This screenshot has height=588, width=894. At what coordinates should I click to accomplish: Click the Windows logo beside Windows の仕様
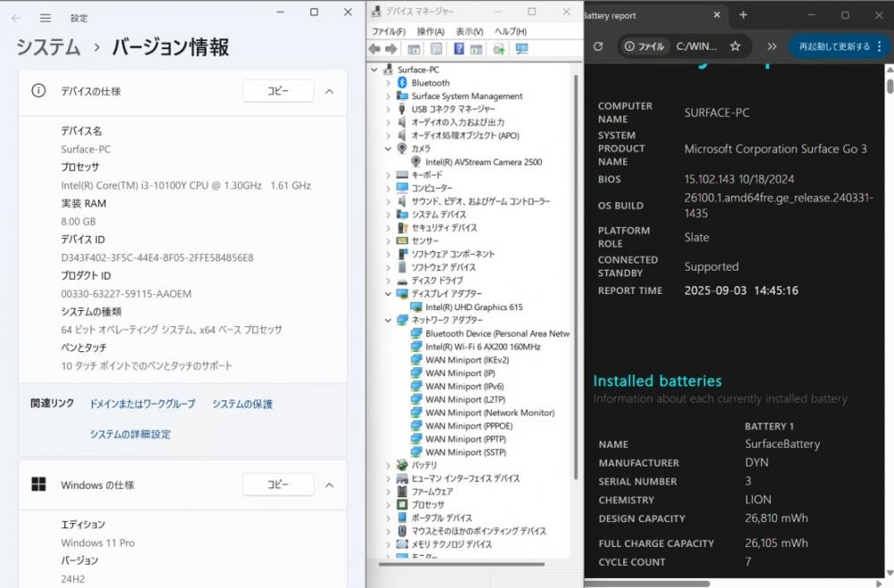[x=38, y=484]
